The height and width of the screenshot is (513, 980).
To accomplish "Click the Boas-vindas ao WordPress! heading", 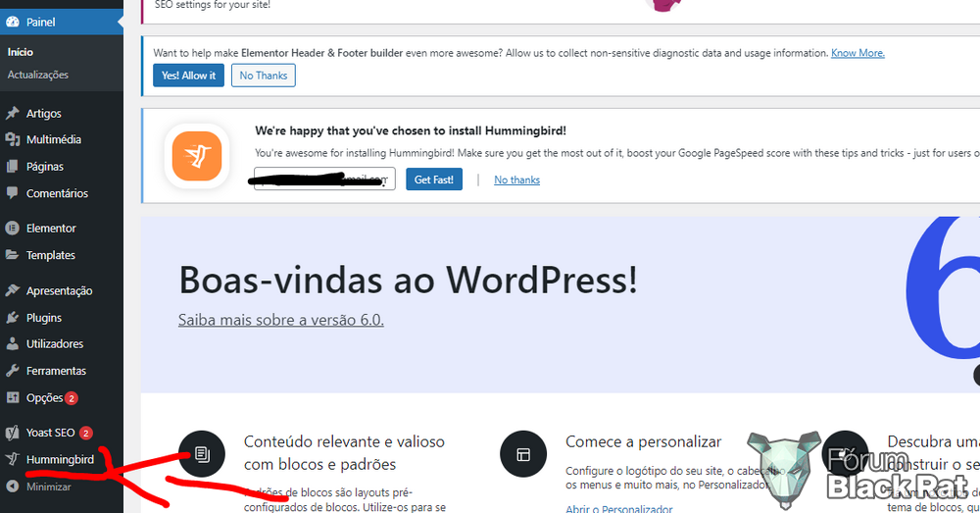I will pyautogui.click(x=408, y=280).
